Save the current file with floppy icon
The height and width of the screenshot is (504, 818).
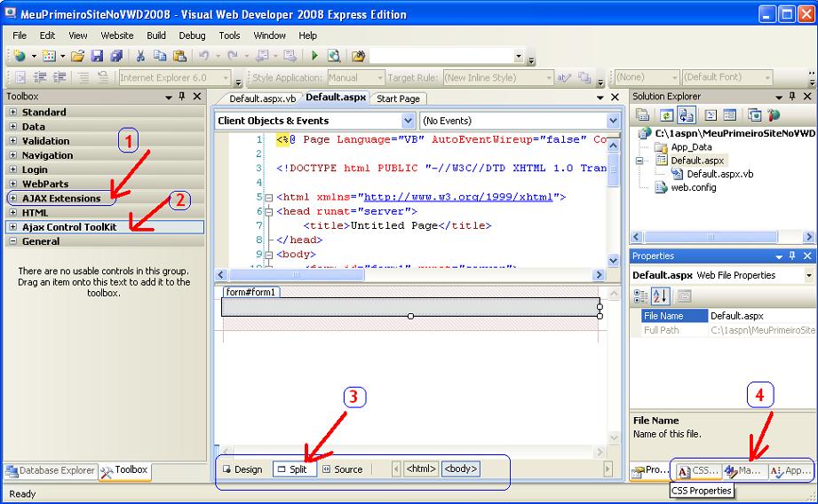click(x=97, y=56)
